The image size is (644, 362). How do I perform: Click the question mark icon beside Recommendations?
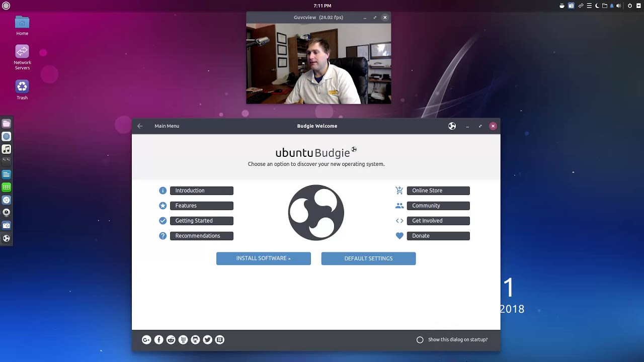click(x=163, y=236)
